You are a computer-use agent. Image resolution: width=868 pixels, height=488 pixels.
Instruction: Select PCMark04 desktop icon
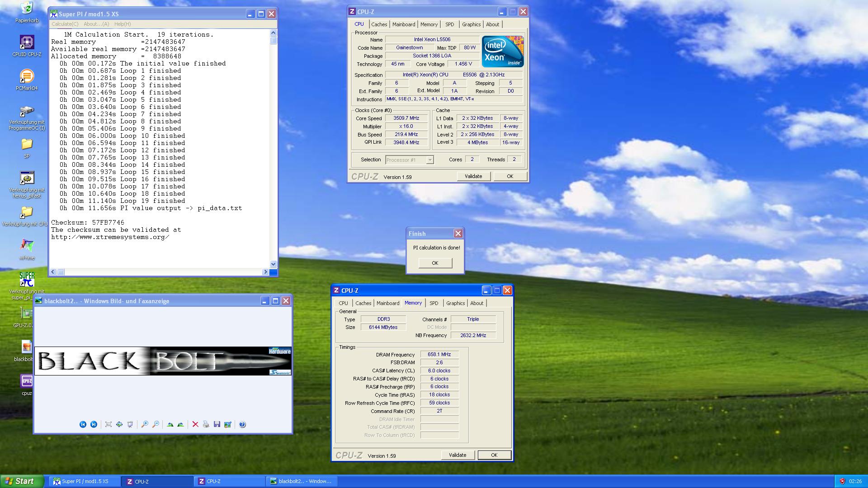[27, 80]
